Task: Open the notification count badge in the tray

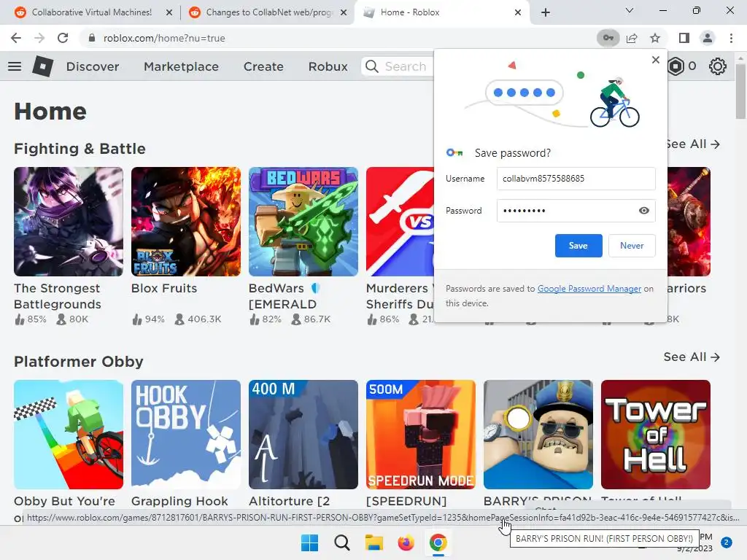Action: pos(727,542)
